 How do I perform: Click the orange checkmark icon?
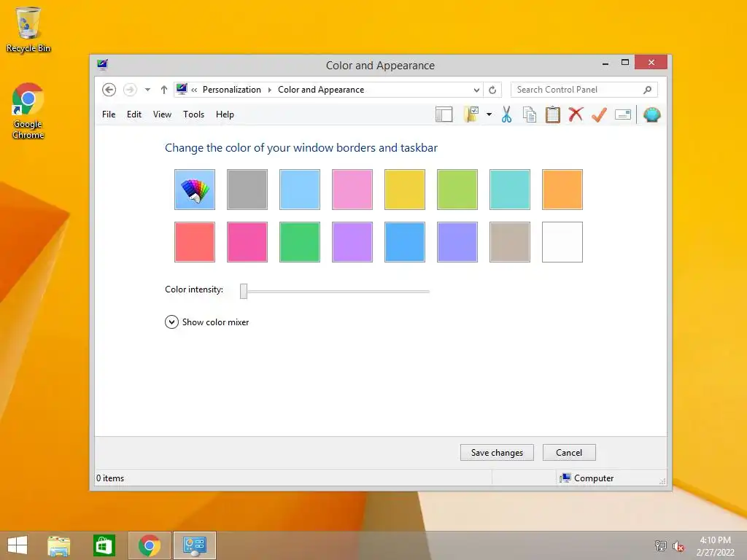pos(599,114)
